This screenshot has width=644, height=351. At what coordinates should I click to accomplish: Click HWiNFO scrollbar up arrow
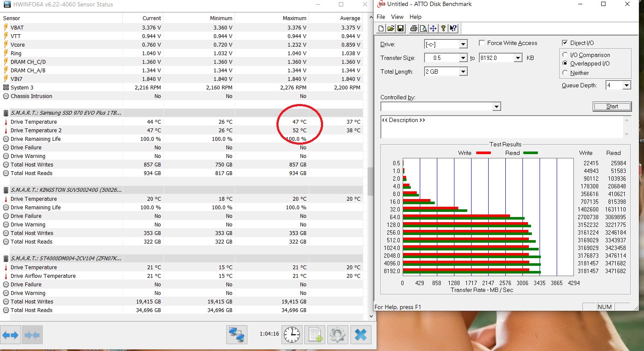[x=371, y=18]
